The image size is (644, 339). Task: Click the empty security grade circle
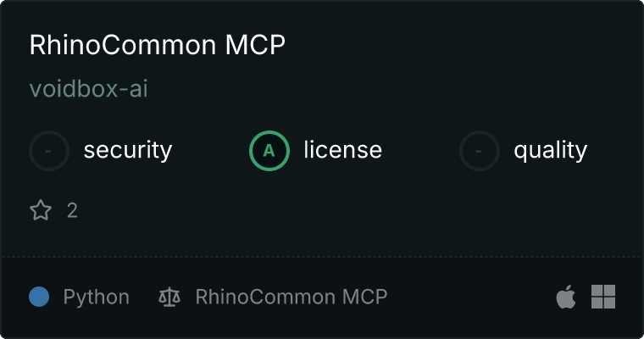click(x=49, y=151)
